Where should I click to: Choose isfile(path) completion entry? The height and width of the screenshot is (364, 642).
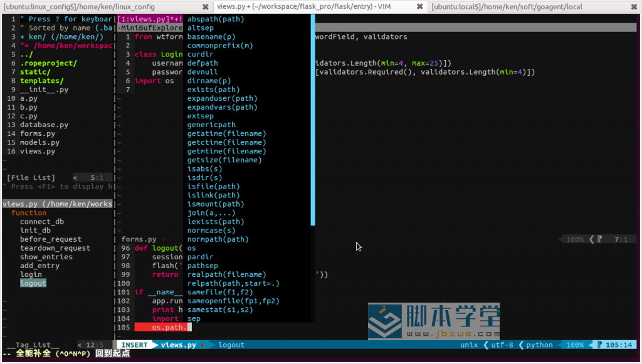[x=213, y=186]
